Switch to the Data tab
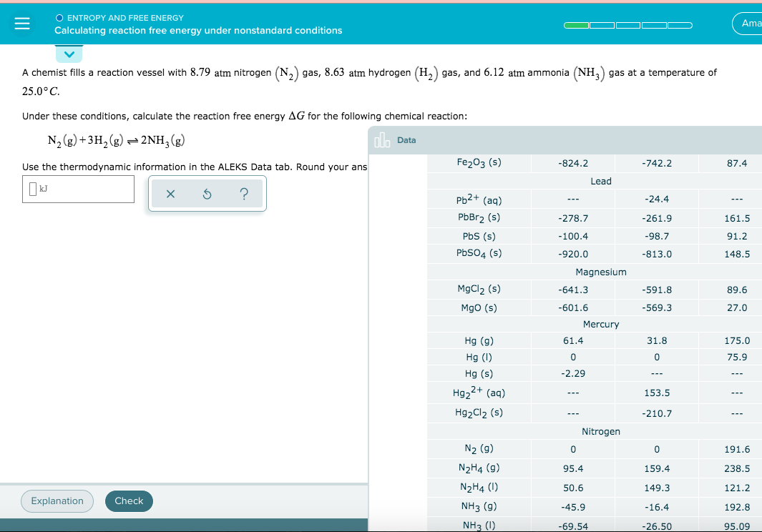 pos(406,140)
